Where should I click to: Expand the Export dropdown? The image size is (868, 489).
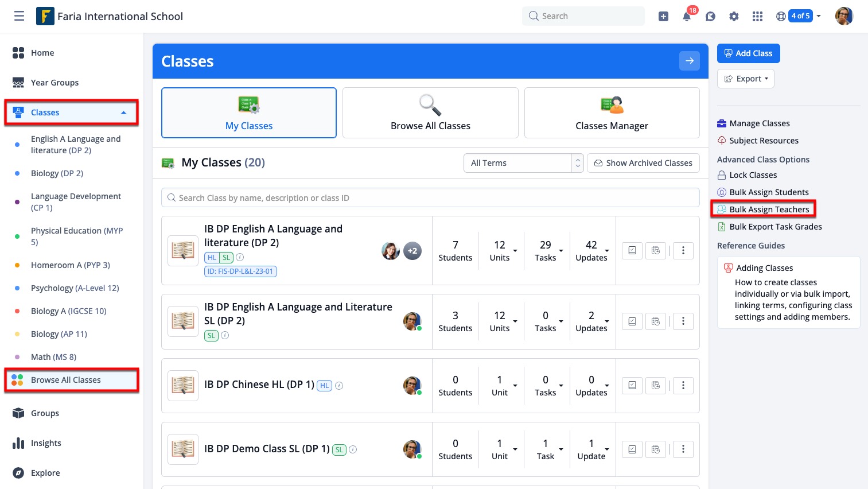point(745,79)
